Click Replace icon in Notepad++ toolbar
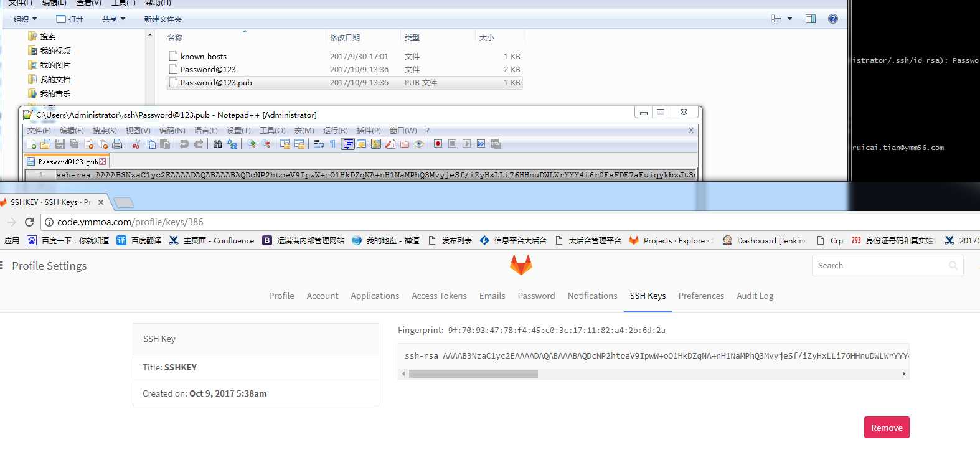This screenshot has height=465, width=980. coord(232,144)
